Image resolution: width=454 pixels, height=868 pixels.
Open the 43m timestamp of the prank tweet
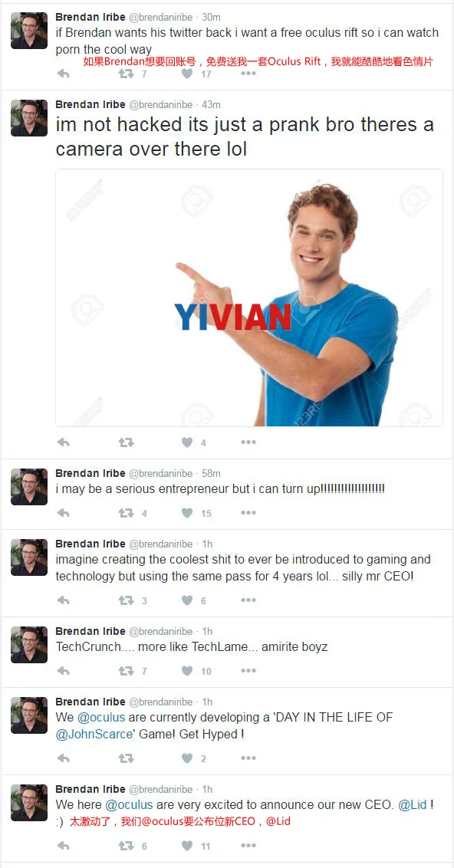click(x=212, y=104)
